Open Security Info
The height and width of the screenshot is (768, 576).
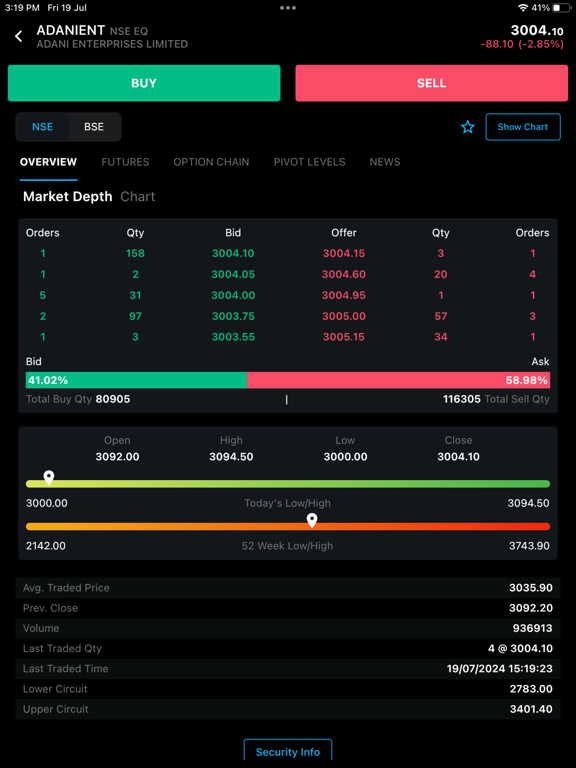click(288, 752)
